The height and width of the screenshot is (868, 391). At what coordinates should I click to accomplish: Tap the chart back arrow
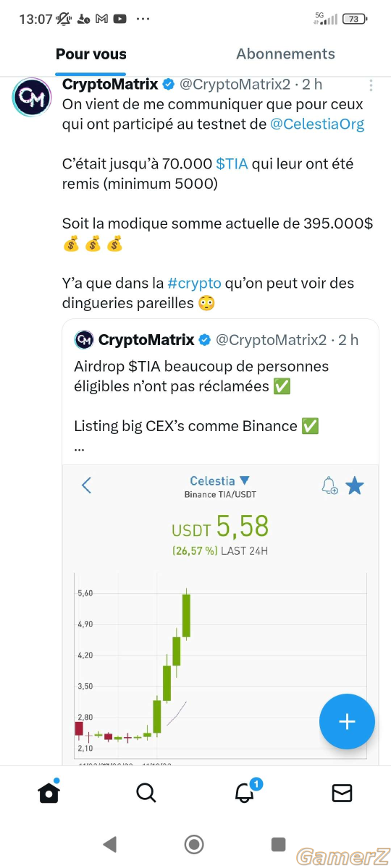(x=87, y=485)
